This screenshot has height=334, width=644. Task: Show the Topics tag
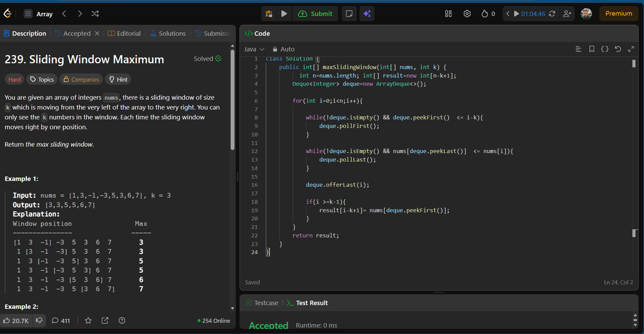click(x=42, y=79)
